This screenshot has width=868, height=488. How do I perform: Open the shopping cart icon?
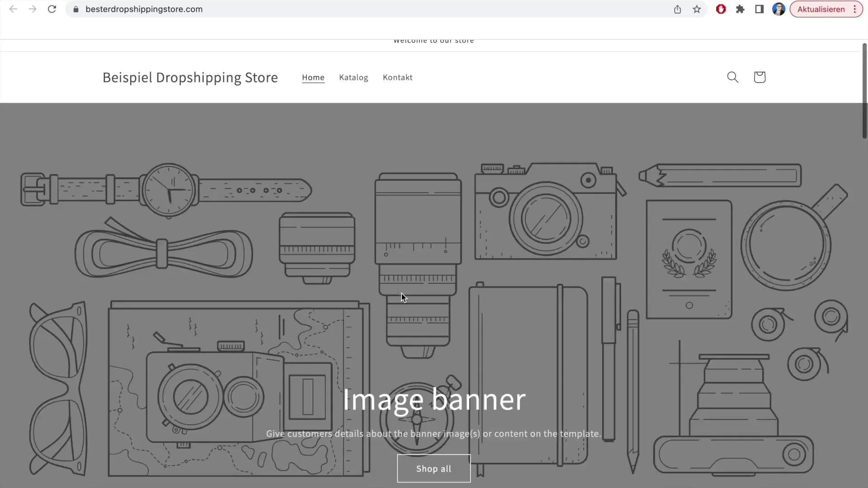[x=759, y=77]
